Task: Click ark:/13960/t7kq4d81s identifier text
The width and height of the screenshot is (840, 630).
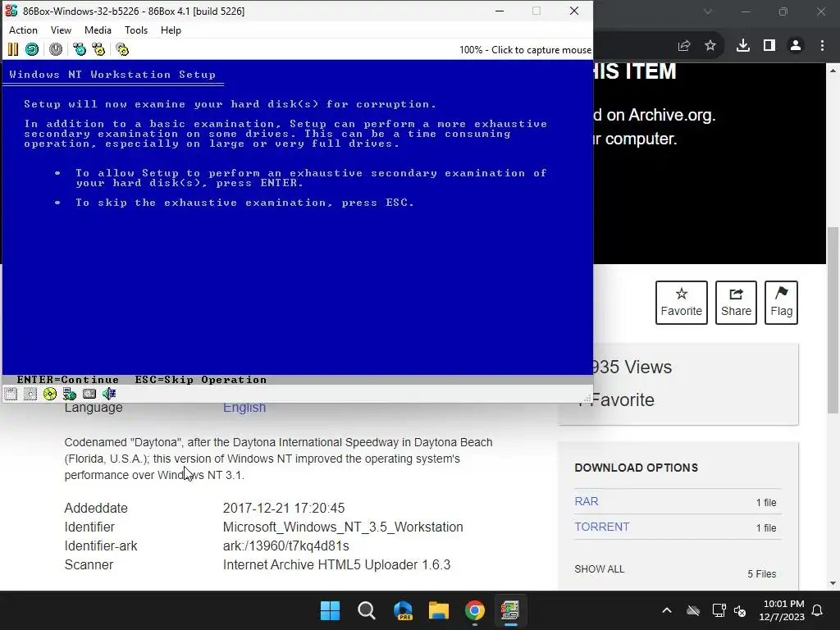Action: (x=286, y=546)
